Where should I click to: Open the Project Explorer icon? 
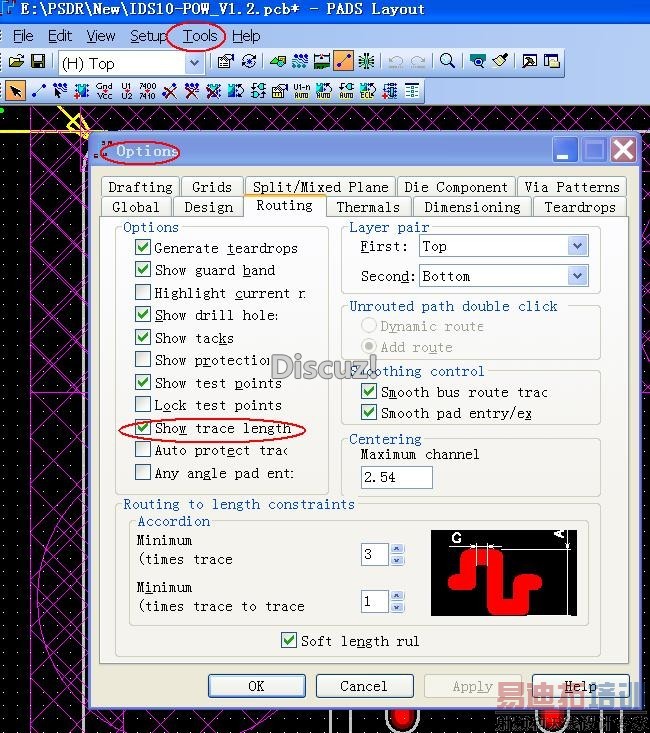pyautogui.click(x=552, y=62)
